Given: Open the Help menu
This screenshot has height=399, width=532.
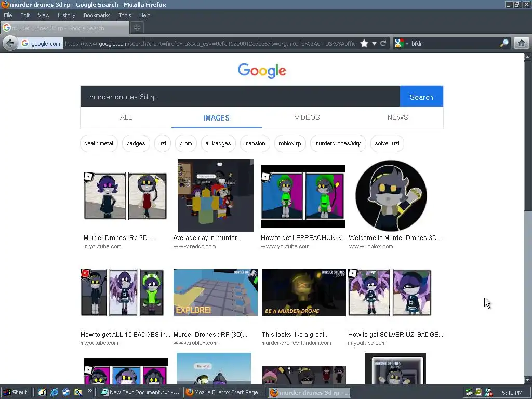Looking at the screenshot, I should click(x=144, y=15).
